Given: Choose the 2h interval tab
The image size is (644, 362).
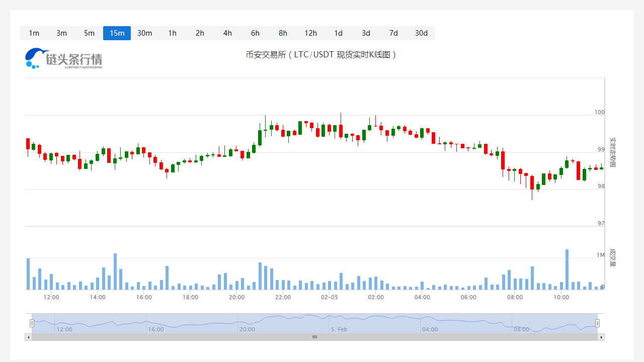Looking at the screenshot, I should (200, 33).
